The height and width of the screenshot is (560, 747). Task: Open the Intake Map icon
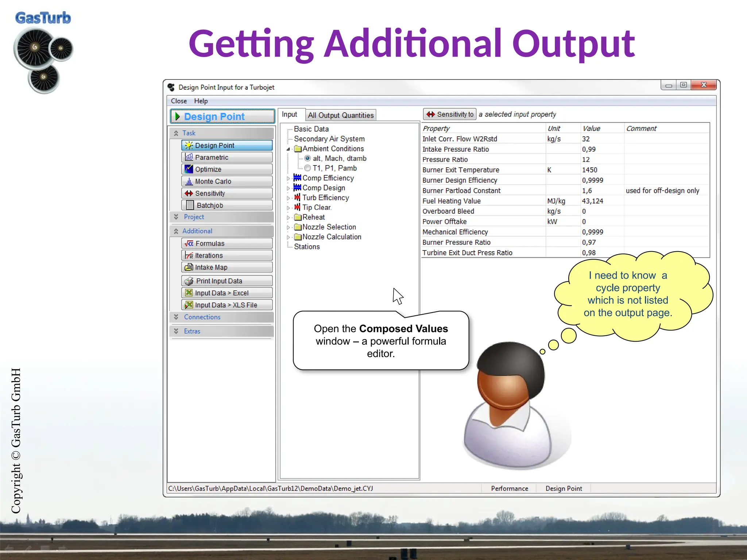[189, 267]
